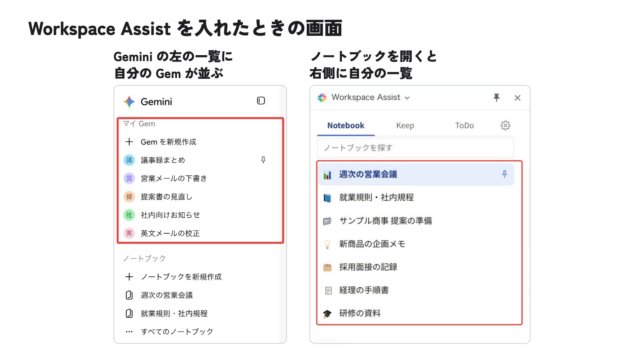The image size is (644, 362).
Task: Focus the ノートブックを探す search field
Action: point(416,148)
